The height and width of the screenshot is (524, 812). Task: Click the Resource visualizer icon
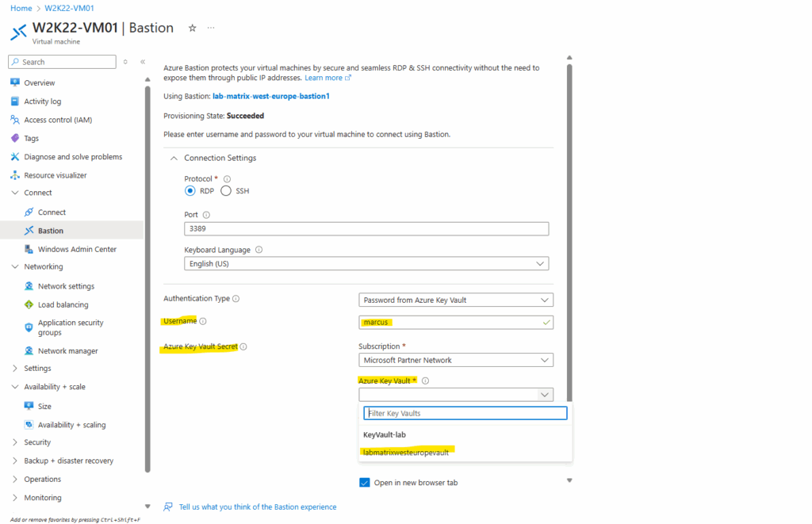[x=15, y=175]
